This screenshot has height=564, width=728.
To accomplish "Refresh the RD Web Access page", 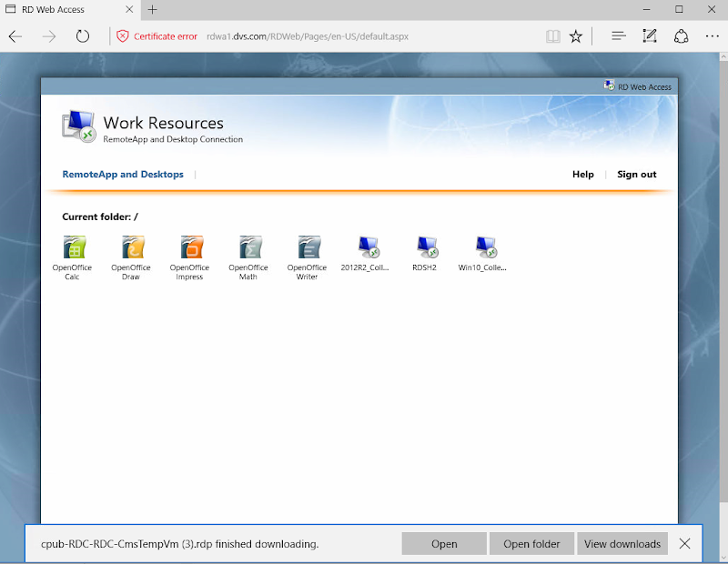I will pos(83,36).
